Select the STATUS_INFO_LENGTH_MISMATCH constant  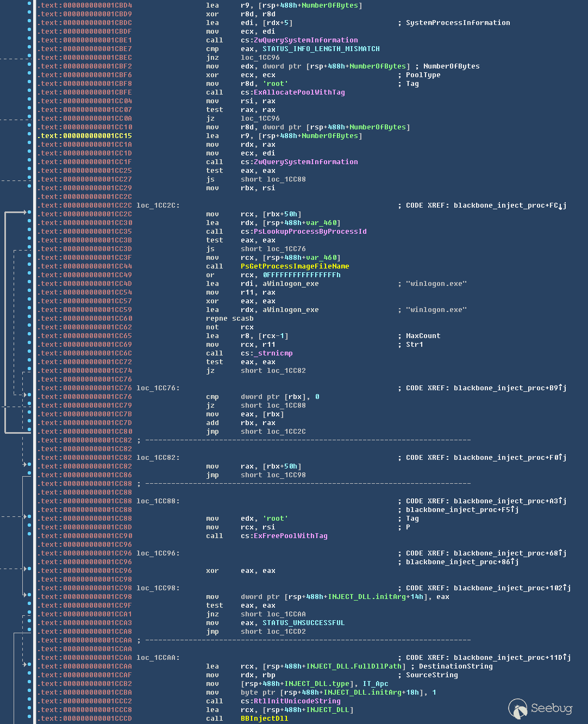tap(321, 49)
